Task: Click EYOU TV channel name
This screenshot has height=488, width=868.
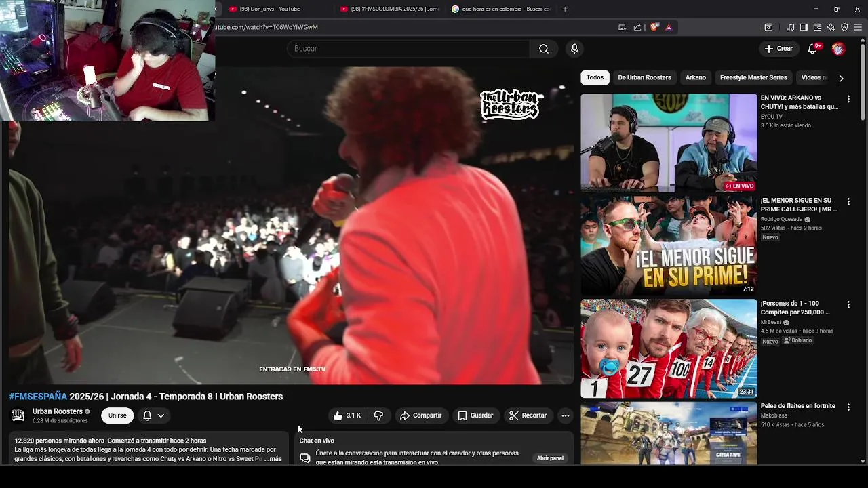Action: [x=772, y=117]
